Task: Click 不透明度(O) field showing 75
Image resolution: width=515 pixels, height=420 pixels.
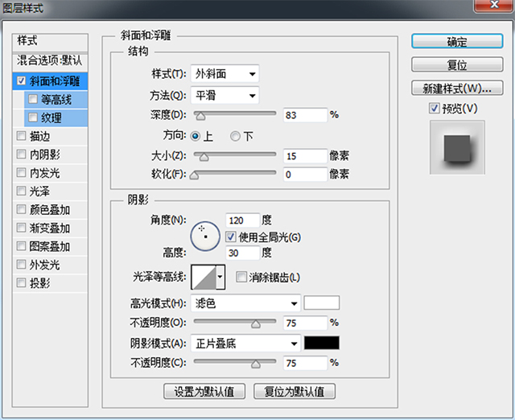Action: click(x=306, y=323)
